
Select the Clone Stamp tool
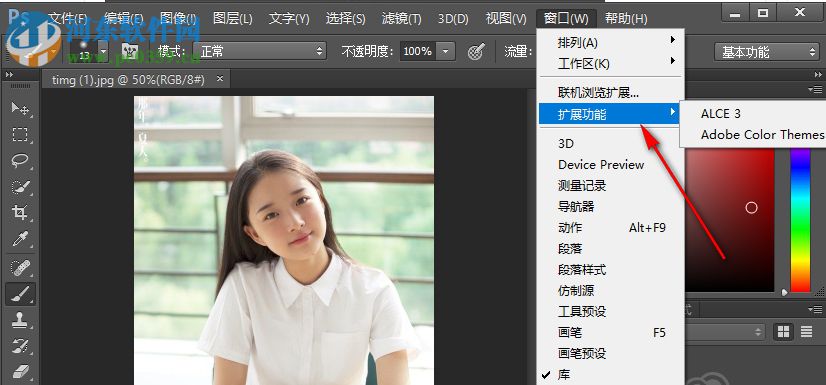(x=20, y=320)
